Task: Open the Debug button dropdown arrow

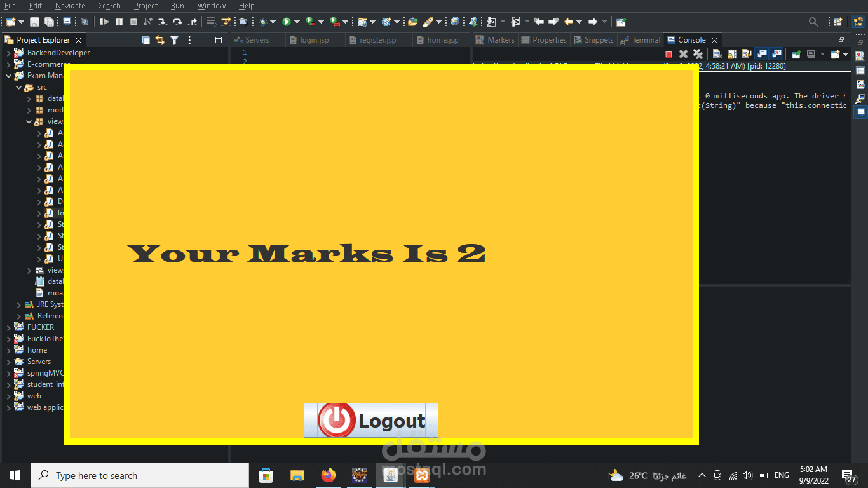Action: tap(273, 22)
